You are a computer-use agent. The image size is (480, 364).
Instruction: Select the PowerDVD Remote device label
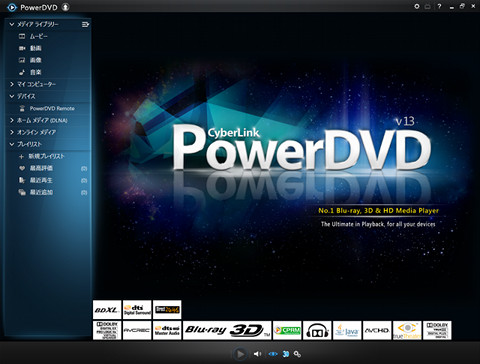pyautogui.click(x=52, y=108)
